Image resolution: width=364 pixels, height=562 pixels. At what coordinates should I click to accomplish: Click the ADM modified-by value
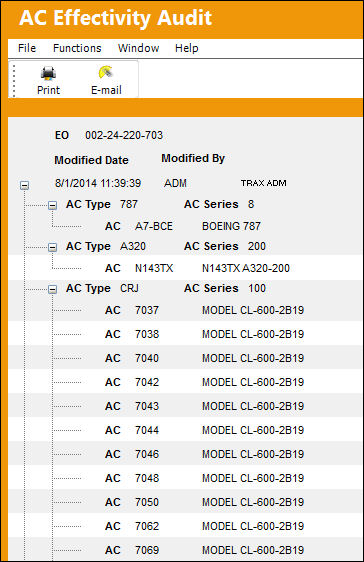coord(175,183)
